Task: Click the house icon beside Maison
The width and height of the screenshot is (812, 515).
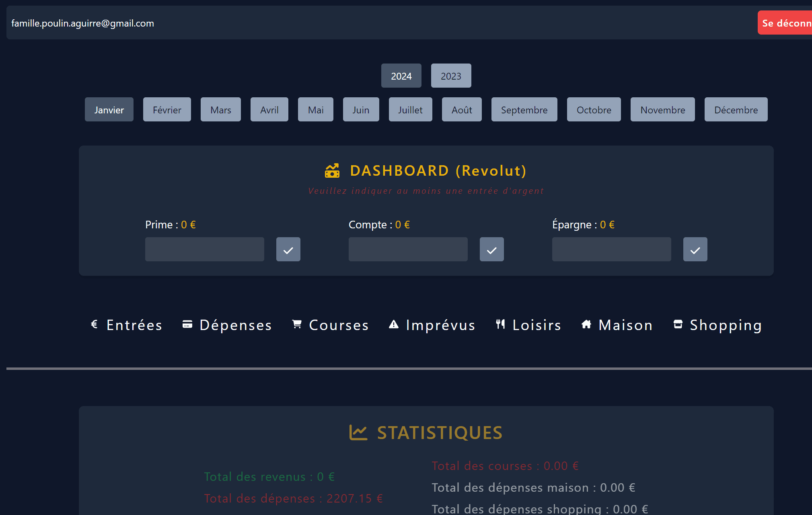Action: pyautogui.click(x=586, y=324)
